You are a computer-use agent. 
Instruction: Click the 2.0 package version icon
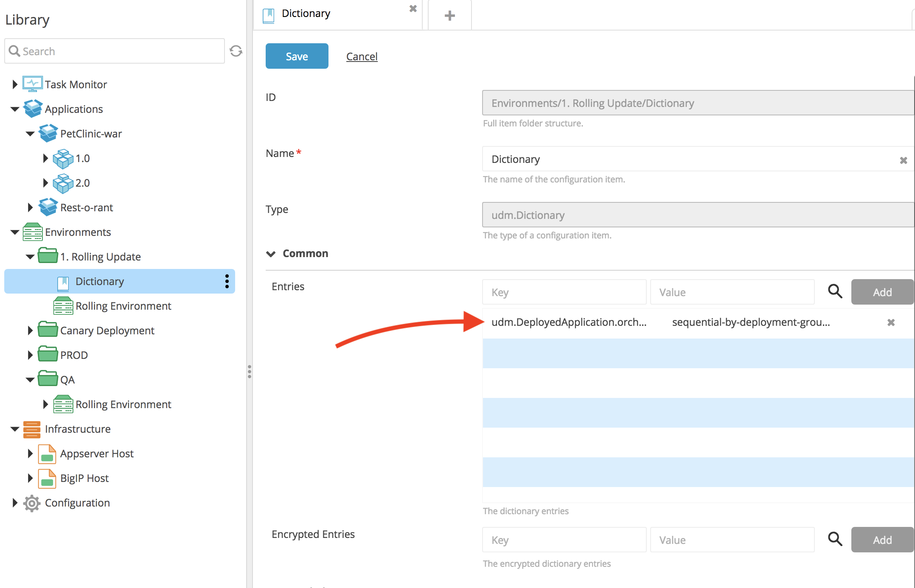tap(63, 183)
